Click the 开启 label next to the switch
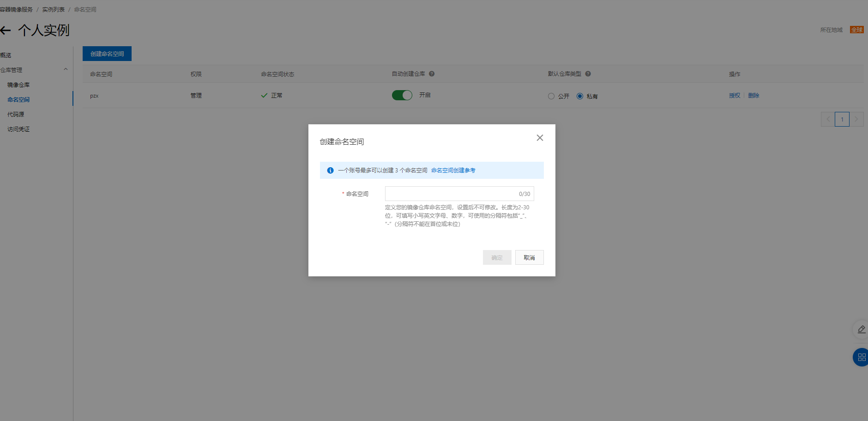 click(x=425, y=95)
